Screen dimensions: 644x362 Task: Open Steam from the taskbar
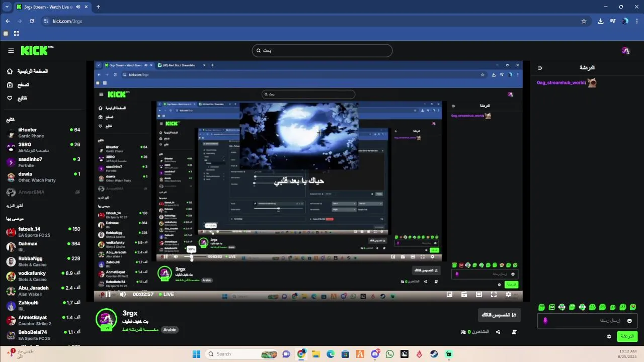coord(434,354)
